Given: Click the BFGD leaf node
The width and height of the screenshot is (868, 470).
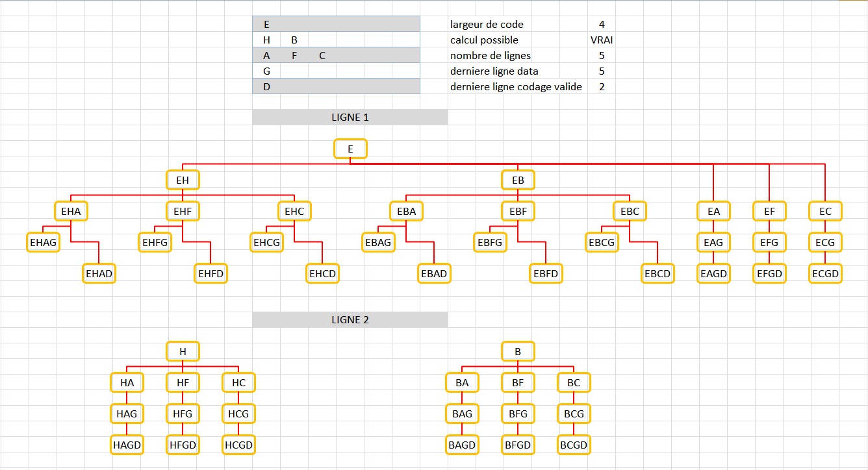Looking at the screenshot, I should (518, 445).
